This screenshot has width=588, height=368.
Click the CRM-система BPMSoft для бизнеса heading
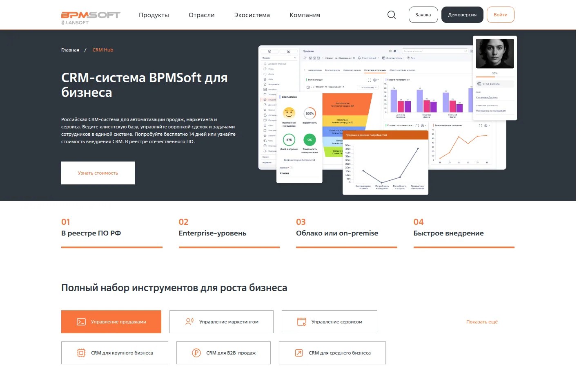point(145,85)
